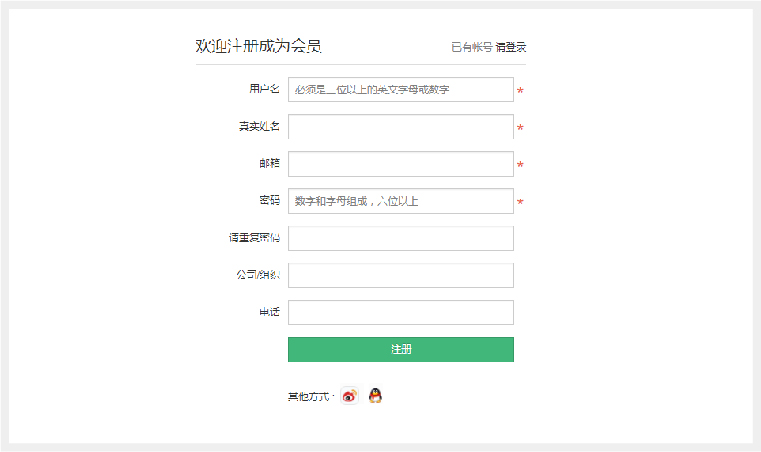761x452 pixels.
Task: Focus the 真实姓名 real name input
Action: pyautogui.click(x=401, y=127)
